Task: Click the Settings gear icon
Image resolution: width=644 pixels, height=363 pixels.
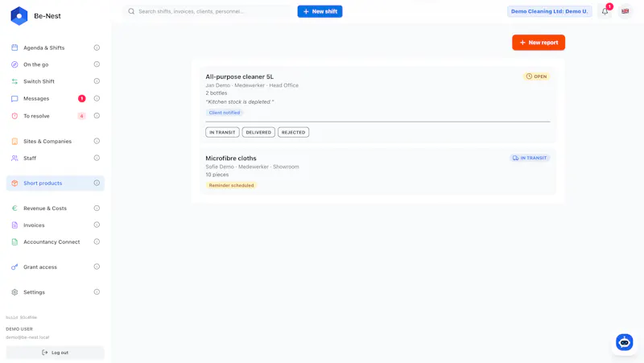Action: click(x=14, y=292)
